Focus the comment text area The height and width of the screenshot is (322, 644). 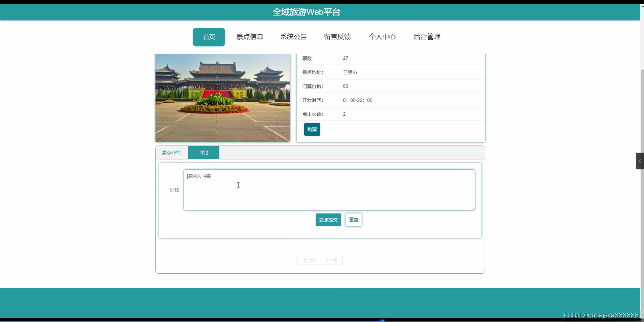click(329, 190)
